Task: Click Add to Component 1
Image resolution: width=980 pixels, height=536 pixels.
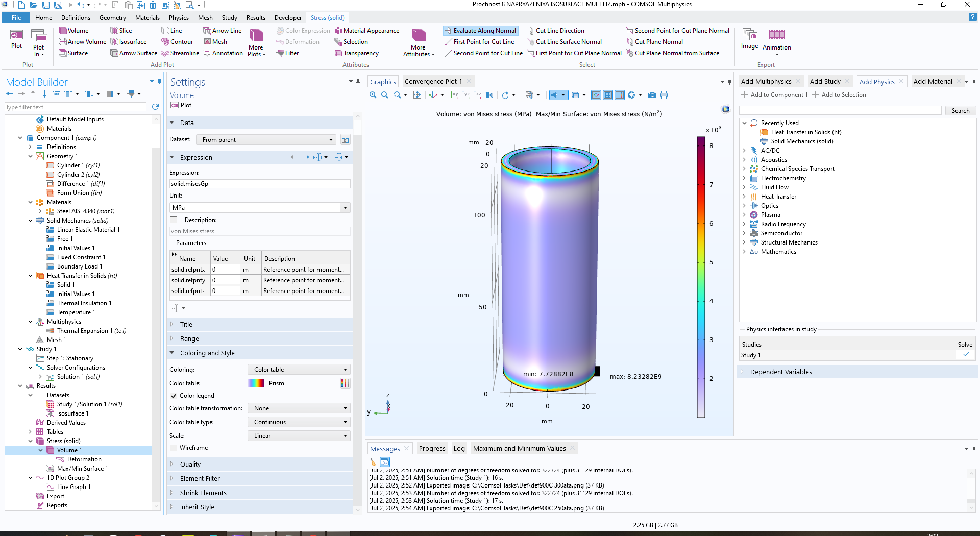Action: click(x=774, y=95)
